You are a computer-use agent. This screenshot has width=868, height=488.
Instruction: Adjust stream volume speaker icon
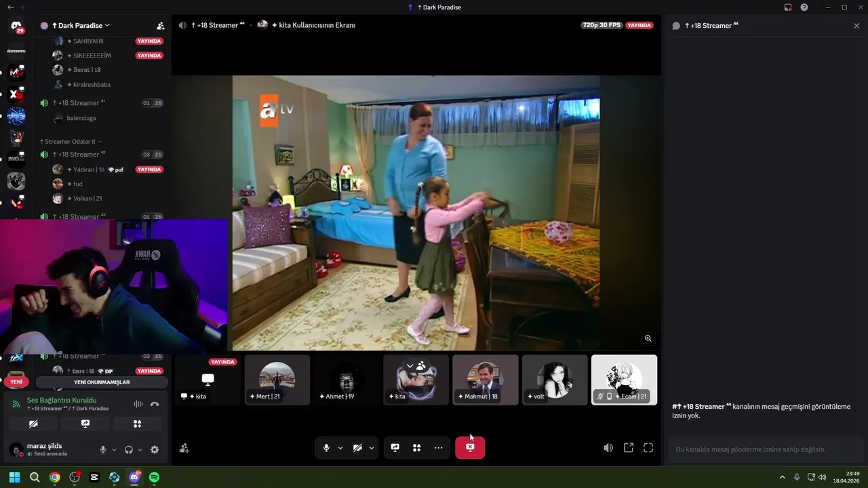coord(608,448)
